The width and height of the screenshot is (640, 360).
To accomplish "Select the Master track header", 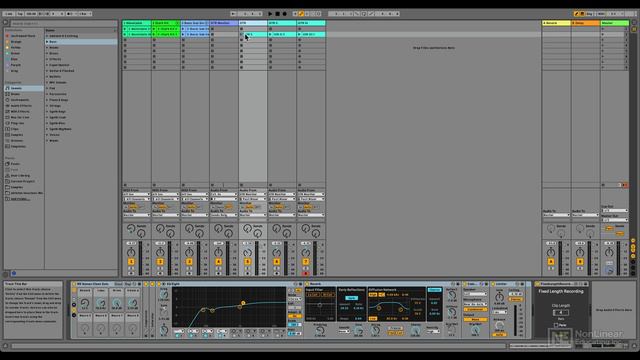I will [614, 23].
